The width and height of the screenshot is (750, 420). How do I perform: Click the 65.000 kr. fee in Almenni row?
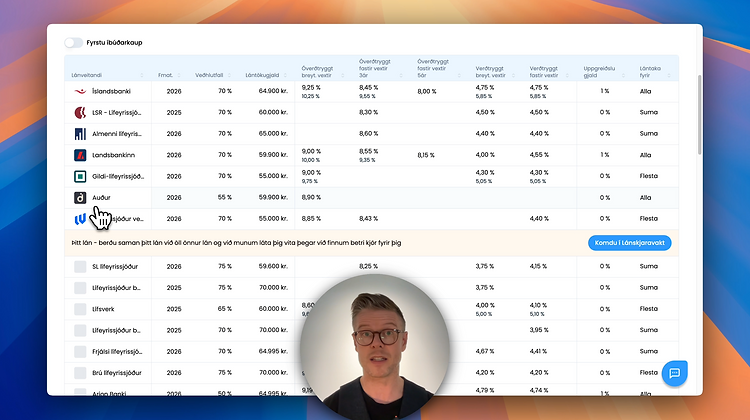[273, 133]
